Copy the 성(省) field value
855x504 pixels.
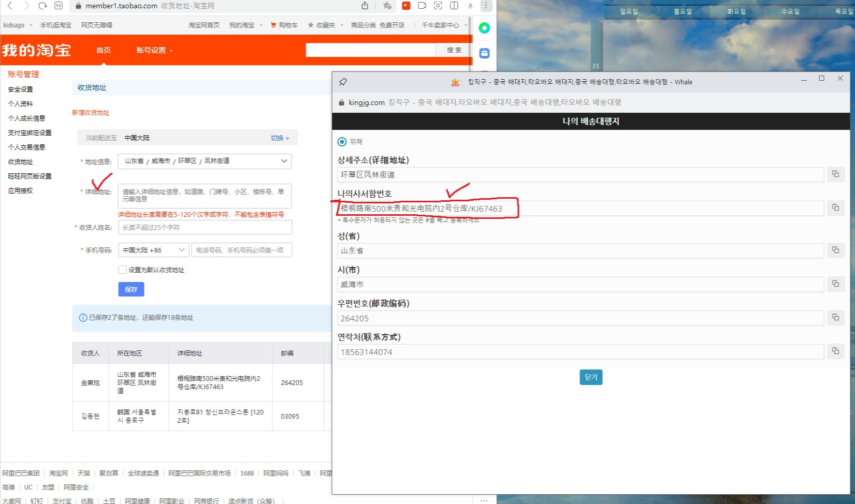click(835, 250)
